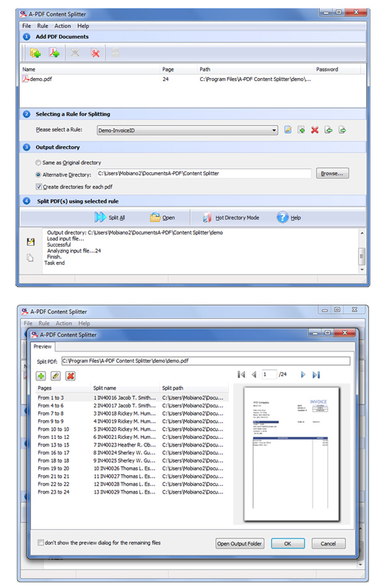Viewport: 384px width, 588px height.
Task: Select row From 23 to 24
Action: click(131, 492)
